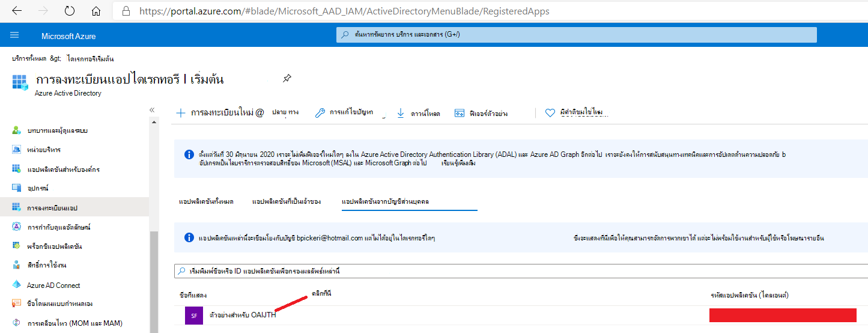Reload the page with the refresh icon

point(70,11)
